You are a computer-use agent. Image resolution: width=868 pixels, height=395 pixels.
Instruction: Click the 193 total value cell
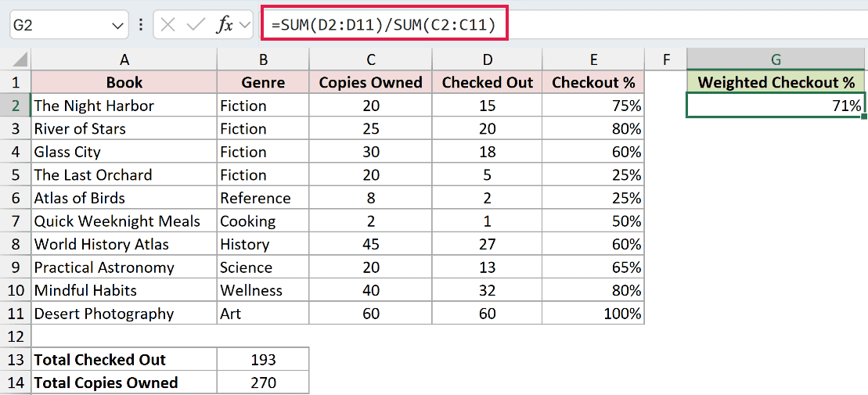263,360
